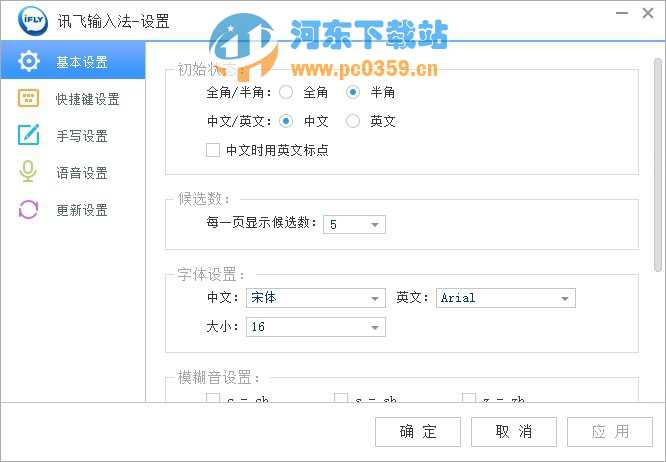The width and height of the screenshot is (666, 462).
Task: Click the 模糊音设置: group heading
Action: tap(218, 377)
